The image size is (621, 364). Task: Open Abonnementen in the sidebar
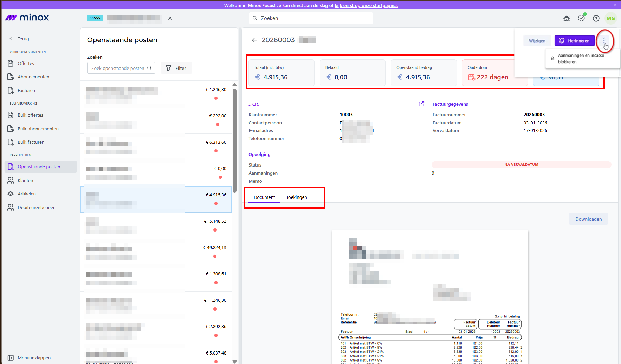click(x=33, y=77)
